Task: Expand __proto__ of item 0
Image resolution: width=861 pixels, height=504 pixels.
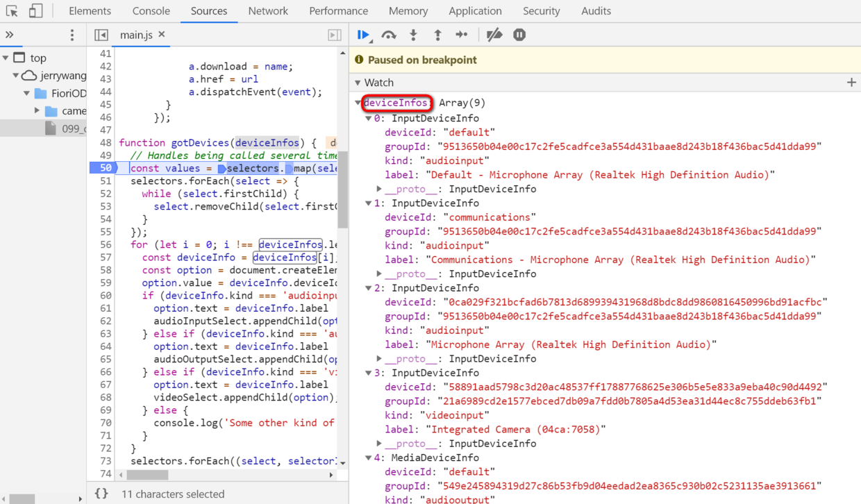Action: (380, 189)
